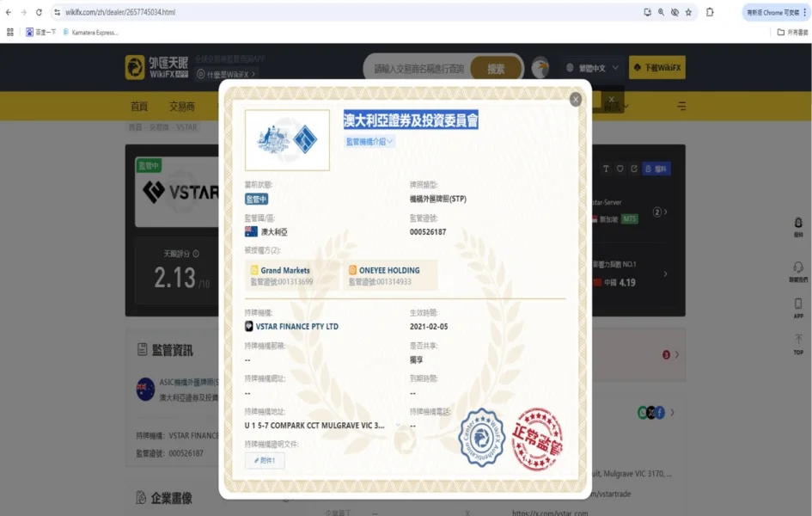Click the VSTAR broker logo
Image resolution: width=812 pixels, height=516 pixels.
pos(179,193)
